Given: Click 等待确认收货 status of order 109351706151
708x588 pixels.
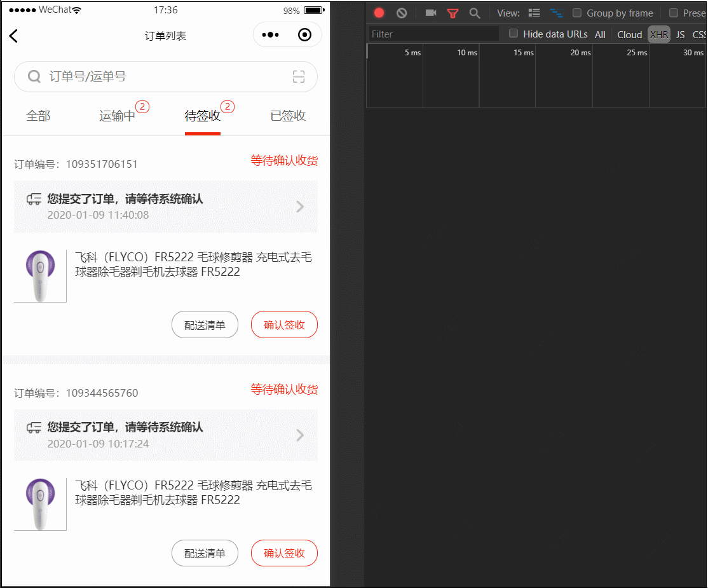Looking at the screenshot, I should (285, 161).
